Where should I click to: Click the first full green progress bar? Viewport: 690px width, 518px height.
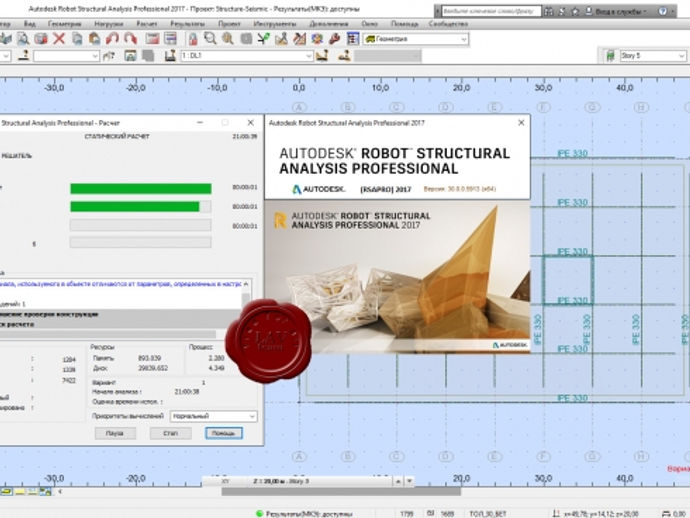point(141,189)
